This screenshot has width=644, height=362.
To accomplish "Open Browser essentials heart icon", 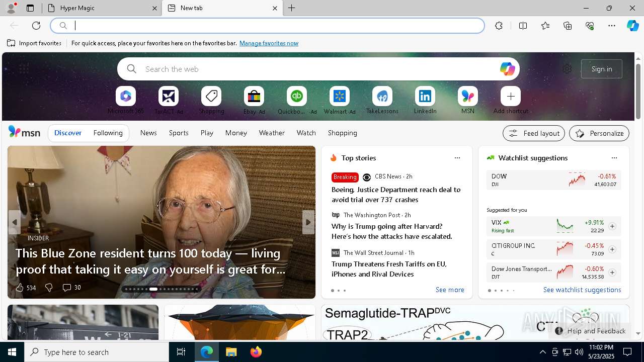I will click(590, 26).
